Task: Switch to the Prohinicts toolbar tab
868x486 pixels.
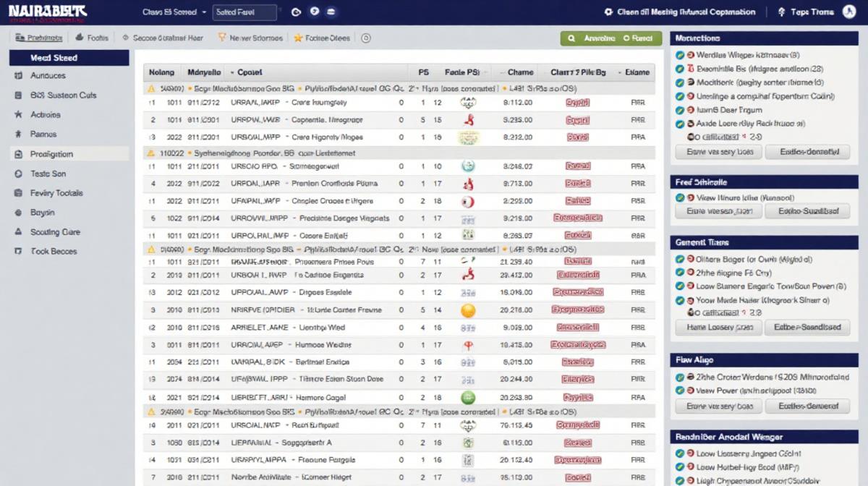Action: pos(38,38)
